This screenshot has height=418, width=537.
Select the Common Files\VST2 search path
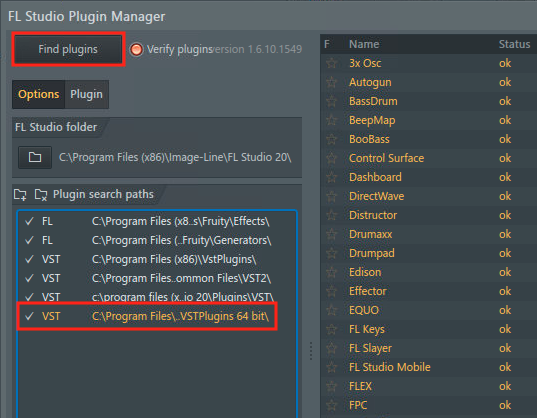(x=157, y=278)
